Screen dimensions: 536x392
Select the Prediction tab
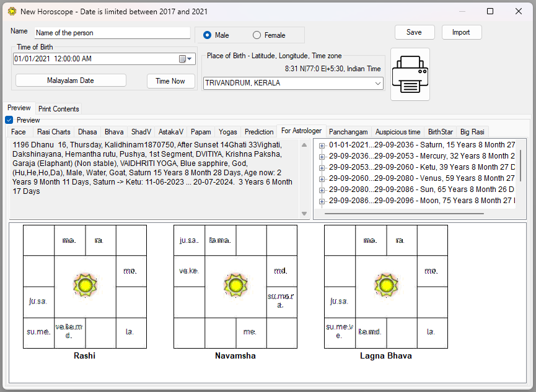pos(259,131)
